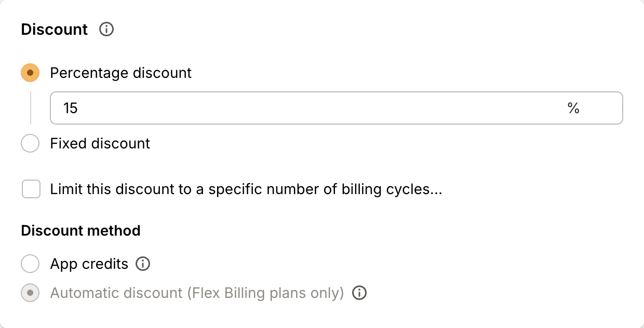Viewport: 644px width, 328px height.
Task: Check the box limiting discount billing cycles
Action: 31,189
